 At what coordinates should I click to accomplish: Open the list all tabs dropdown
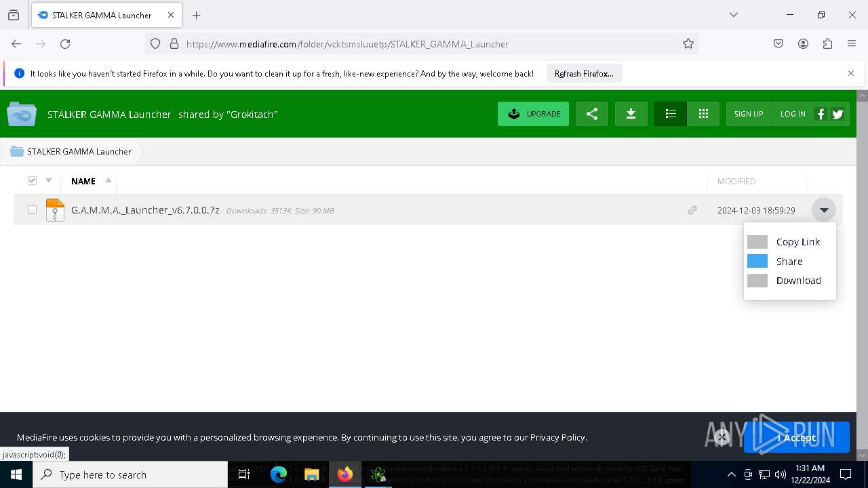point(733,15)
